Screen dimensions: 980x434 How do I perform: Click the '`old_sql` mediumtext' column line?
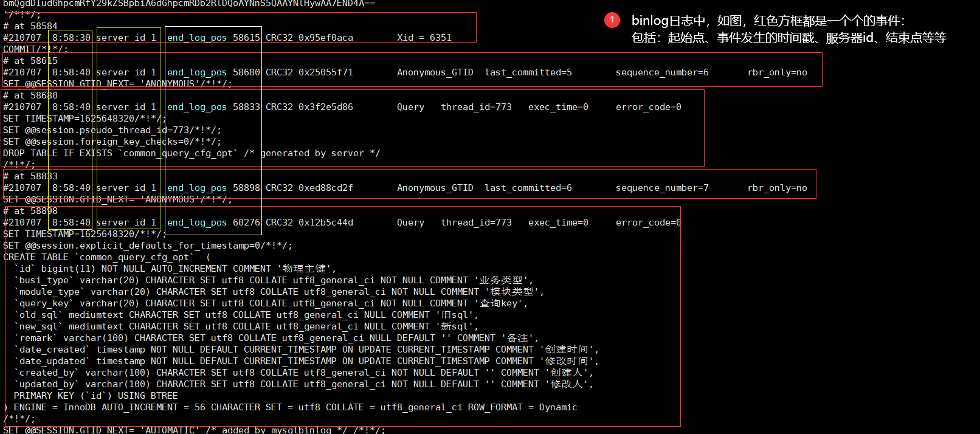(x=246, y=315)
